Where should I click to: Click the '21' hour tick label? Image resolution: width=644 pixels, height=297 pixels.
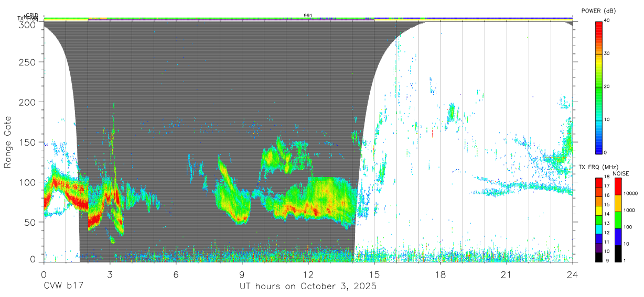pyautogui.click(x=506, y=274)
